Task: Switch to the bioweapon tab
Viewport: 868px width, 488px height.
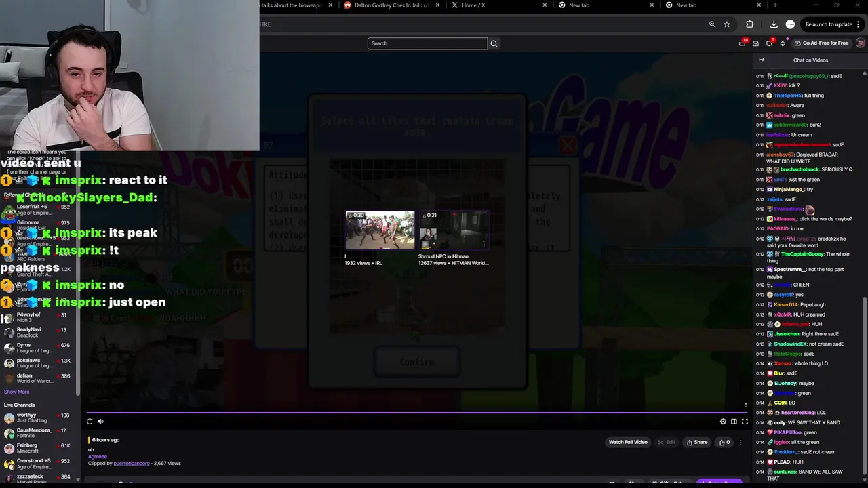Action: [x=292, y=5]
